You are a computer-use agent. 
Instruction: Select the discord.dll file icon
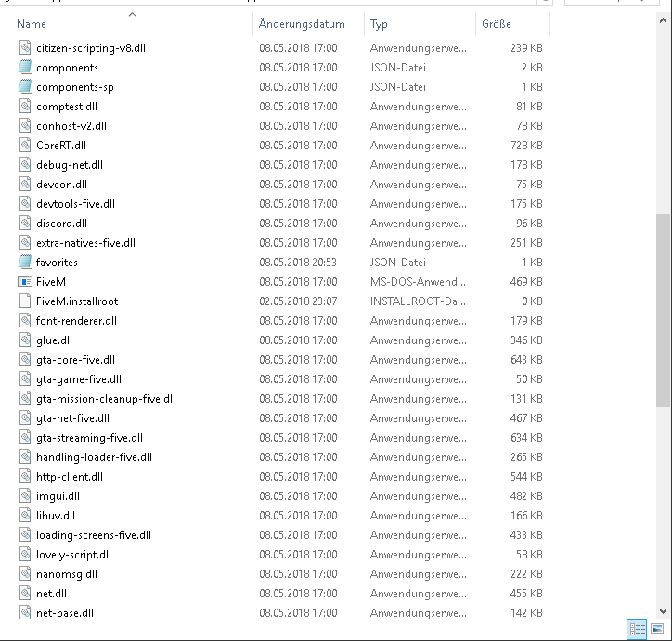[x=25, y=223]
